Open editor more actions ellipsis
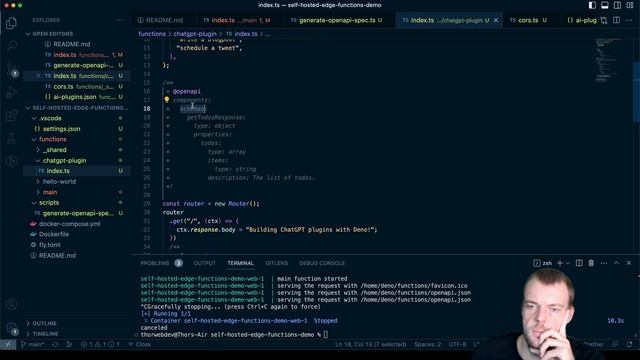This screenshot has height=360, width=640. tap(629, 20)
